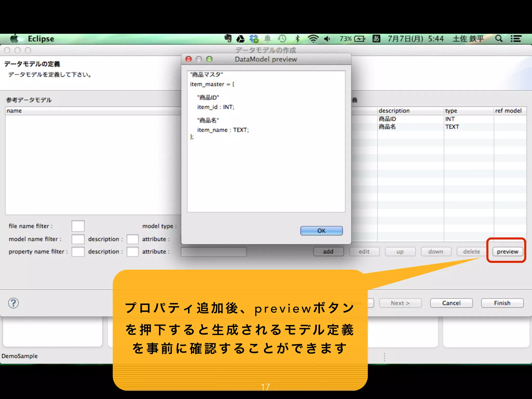Open the Japanese input source menu
Image resolution: width=532 pixels, height=399 pixels.
pos(376,39)
